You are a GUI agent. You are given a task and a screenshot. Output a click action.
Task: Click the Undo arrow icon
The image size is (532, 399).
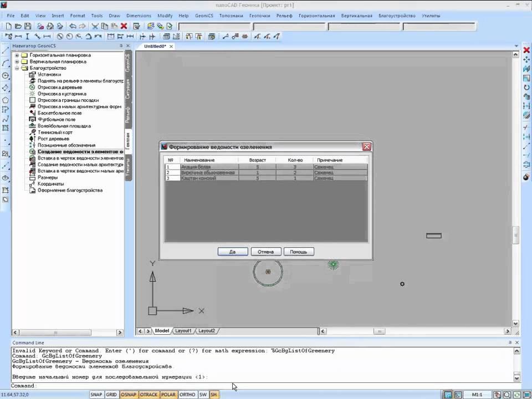(x=73, y=26)
